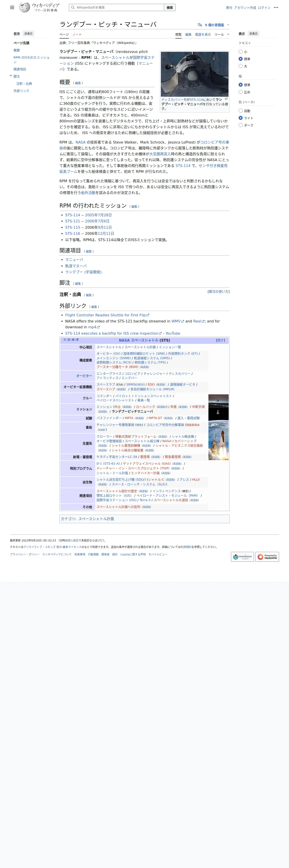Click the 検索 search button
The image size is (289, 868).
coord(170,7)
